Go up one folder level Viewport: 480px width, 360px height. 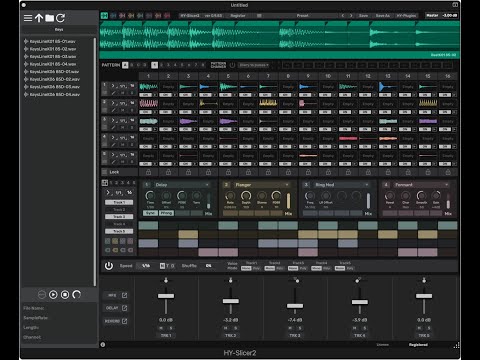(x=39, y=18)
